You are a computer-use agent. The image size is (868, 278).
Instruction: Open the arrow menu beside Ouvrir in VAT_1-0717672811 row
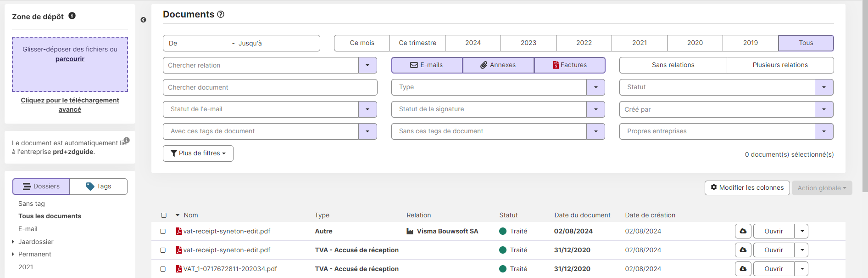coord(802,269)
